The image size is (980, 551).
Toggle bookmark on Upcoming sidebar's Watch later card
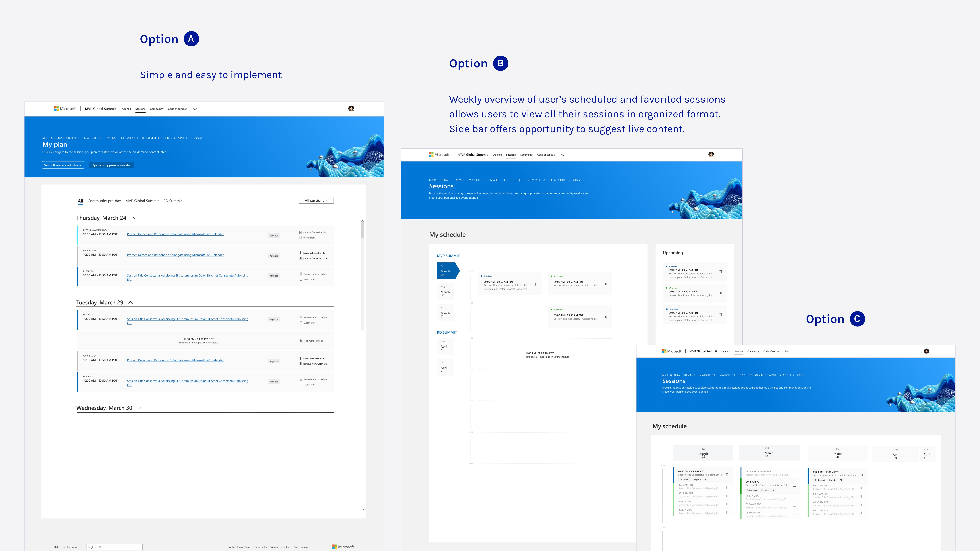click(x=721, y=293)
